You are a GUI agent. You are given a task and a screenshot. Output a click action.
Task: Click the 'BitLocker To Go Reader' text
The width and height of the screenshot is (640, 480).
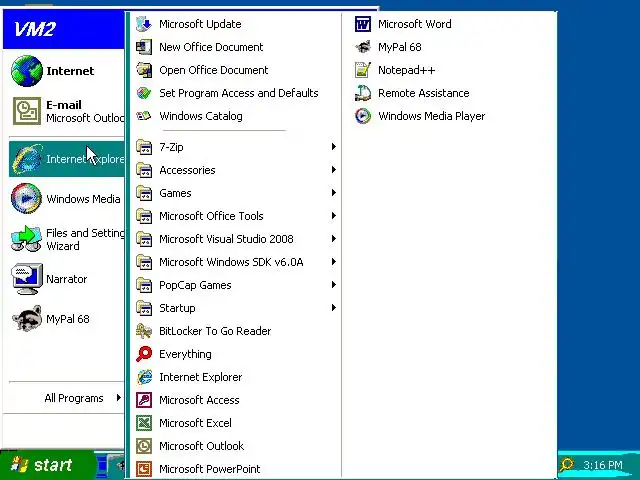[x=215, y=331]
